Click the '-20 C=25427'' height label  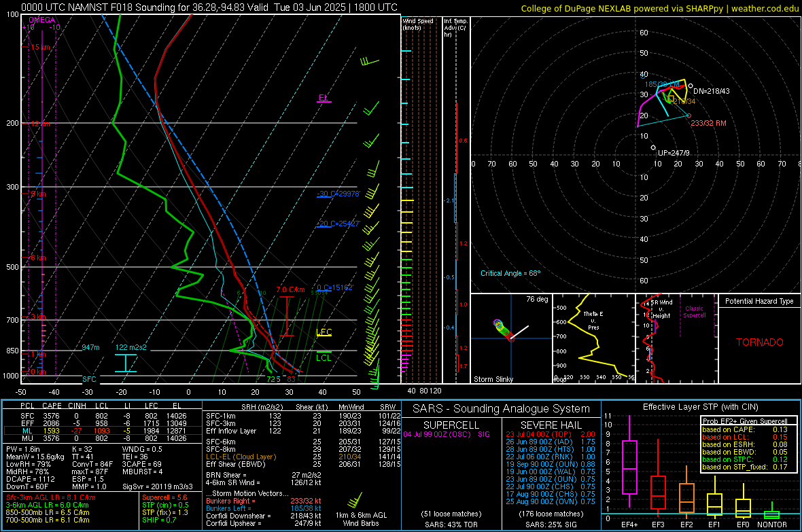coord(338,224)
